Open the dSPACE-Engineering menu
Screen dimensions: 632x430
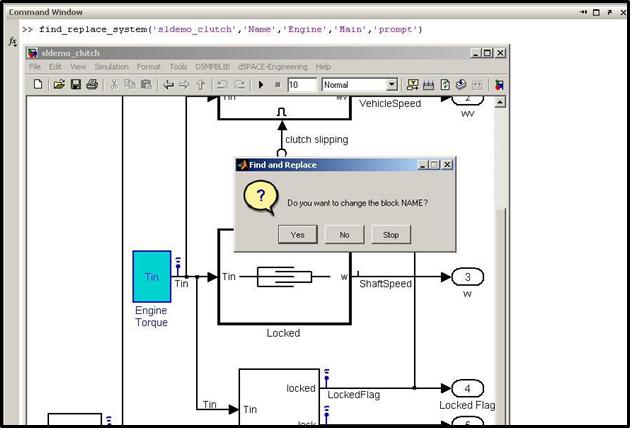[x=273, y=66]
